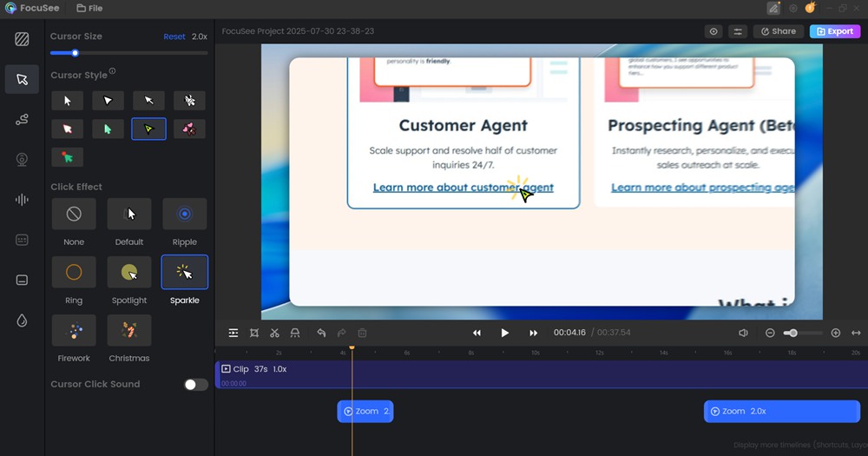The width and height of the screenshot is (868, 456).
Task: Set click effect to Sparkle
Action: [184, 272]
